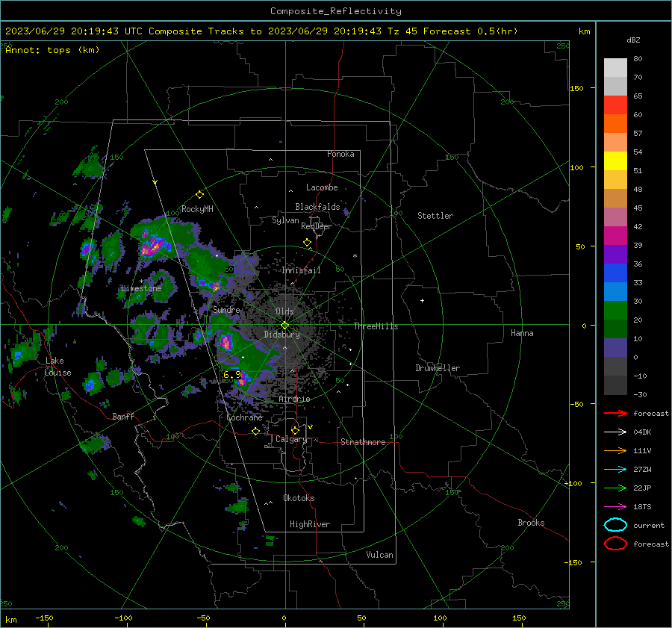Click the ThreeHills town label
This screenshot has height=628, width=672.
(x=376, y=326)
